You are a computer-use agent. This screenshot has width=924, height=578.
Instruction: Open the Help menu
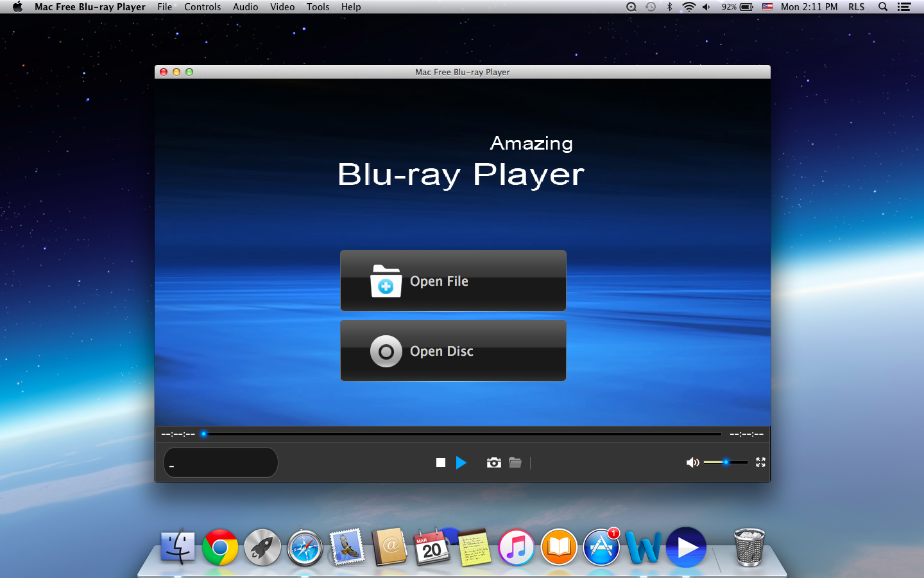[351, 7]
